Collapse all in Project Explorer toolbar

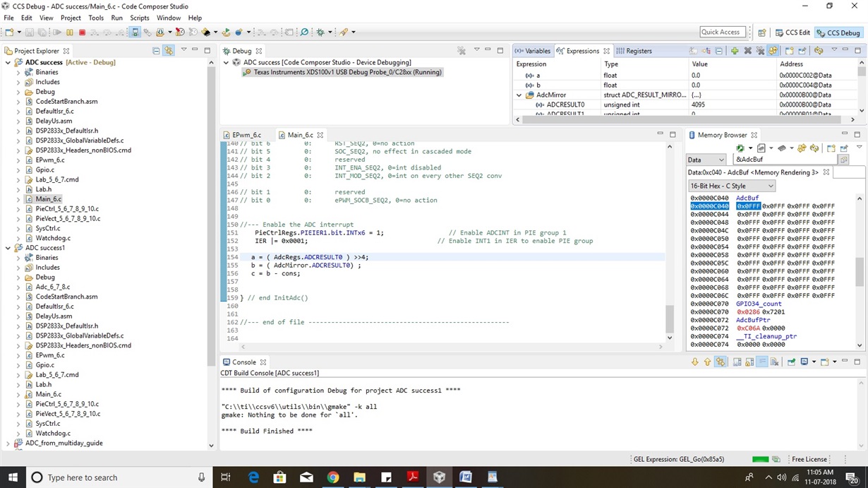(x=156, y=51)
